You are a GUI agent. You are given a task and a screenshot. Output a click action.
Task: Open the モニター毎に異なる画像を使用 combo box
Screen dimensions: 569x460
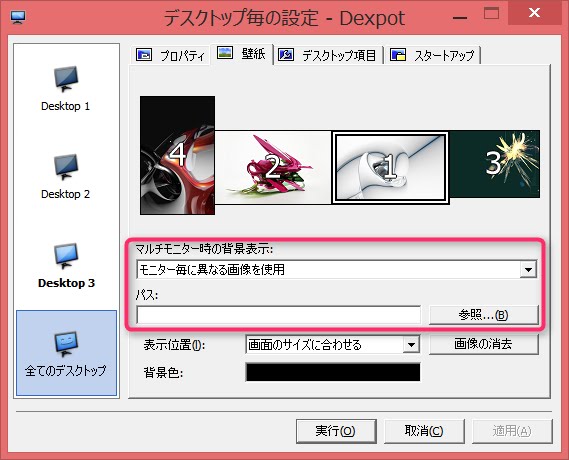[x=336, y=270]
